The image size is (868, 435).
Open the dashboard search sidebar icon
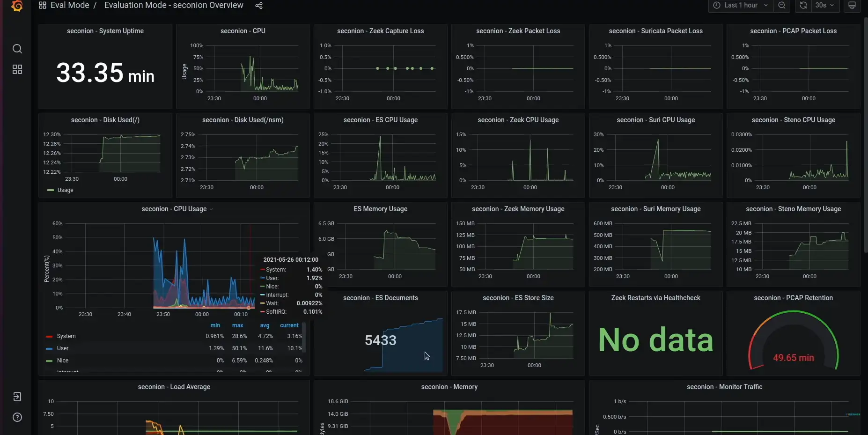point(17,49)
